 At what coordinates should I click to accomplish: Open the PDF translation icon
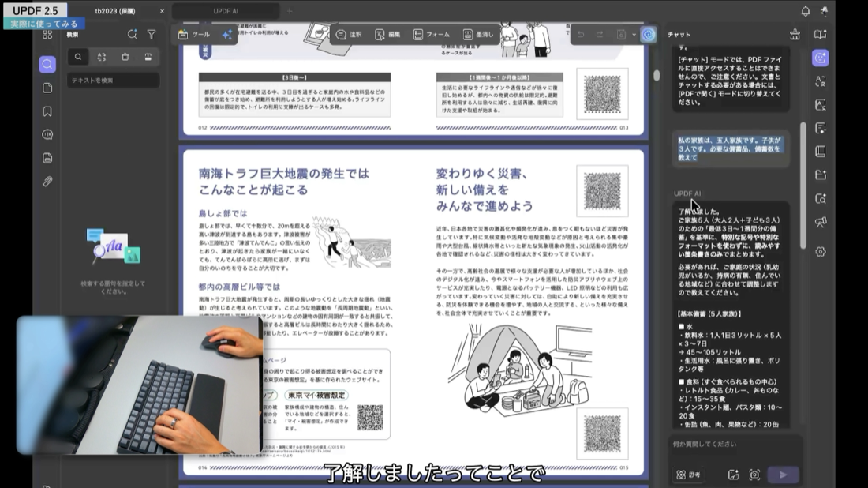pos(821,105)
